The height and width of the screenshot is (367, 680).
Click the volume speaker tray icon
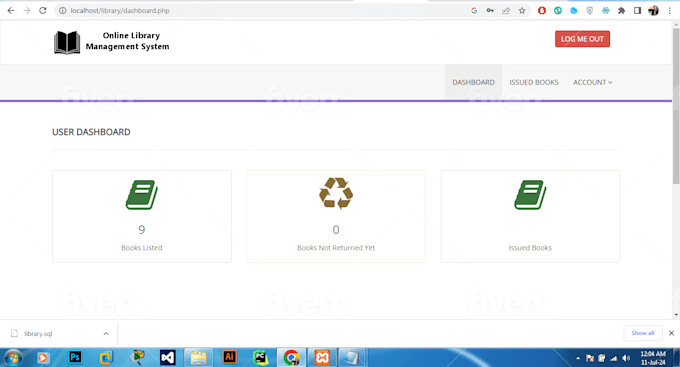click(626, 358)
